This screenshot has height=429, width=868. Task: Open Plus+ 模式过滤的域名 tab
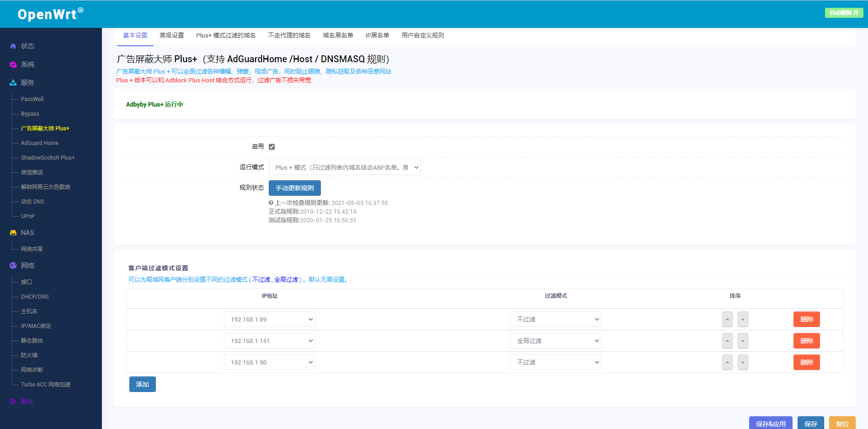226,36
